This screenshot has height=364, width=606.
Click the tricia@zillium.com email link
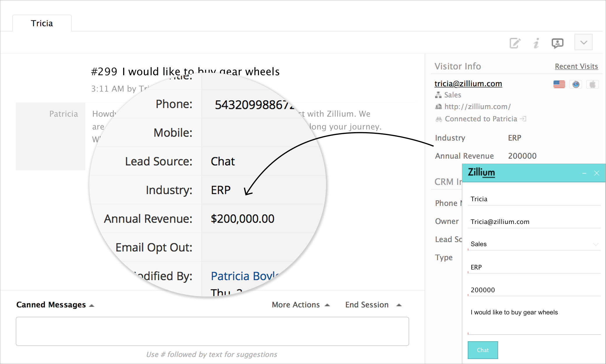tap(468, 84)
